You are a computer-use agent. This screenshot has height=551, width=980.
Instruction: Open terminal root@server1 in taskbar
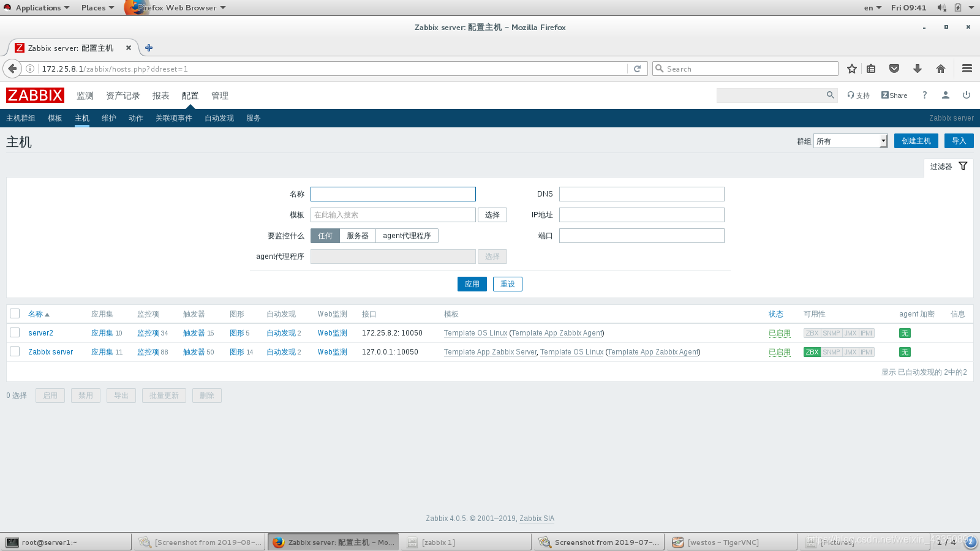66,542
